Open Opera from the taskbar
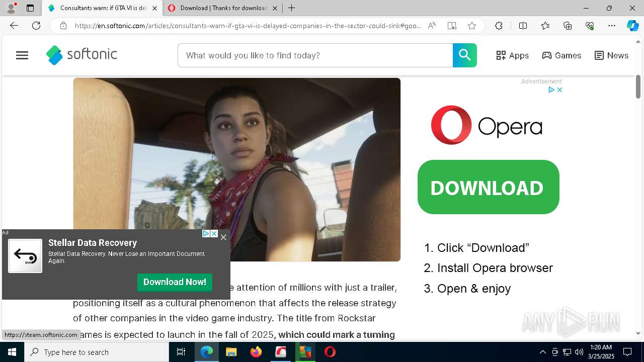The height and width of the screenshot is (362, 644). (330, 352)
